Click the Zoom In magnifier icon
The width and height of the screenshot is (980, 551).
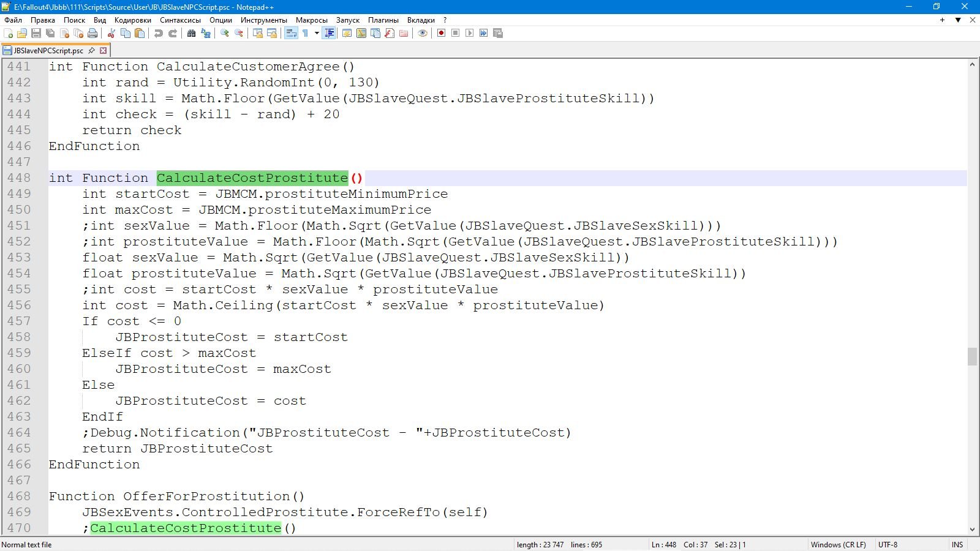tap(225, 33)
